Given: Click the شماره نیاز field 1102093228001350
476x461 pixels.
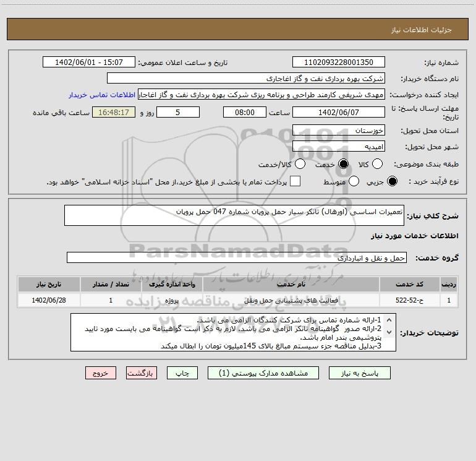Looking at the screenshot, I should click(339, 62).
